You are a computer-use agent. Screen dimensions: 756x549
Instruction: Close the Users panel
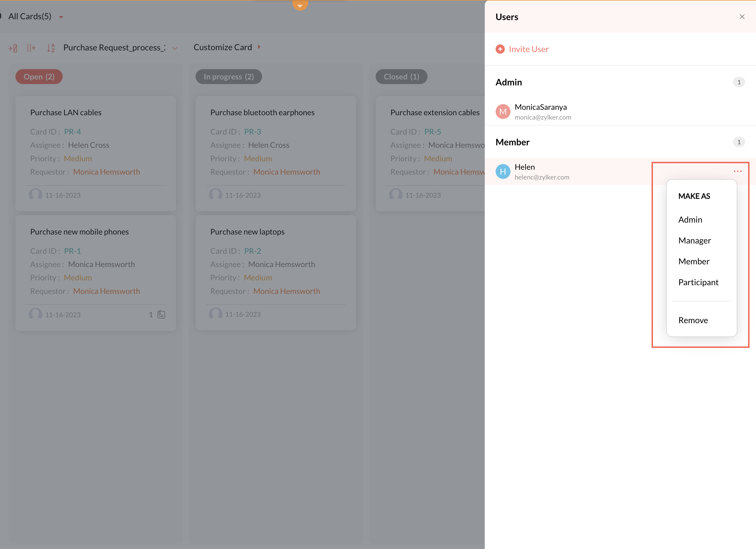click(742, 17)
